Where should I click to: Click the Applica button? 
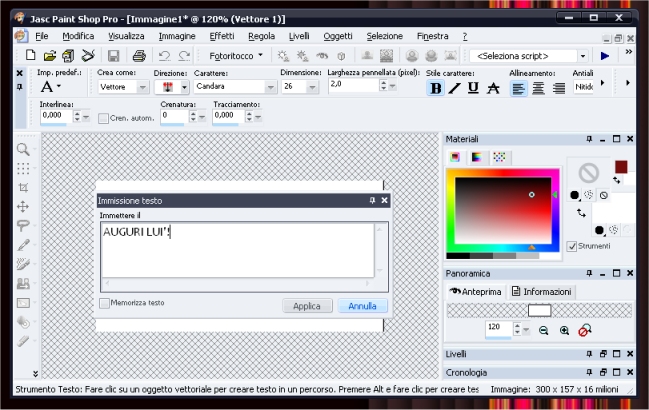pos(307,306)
